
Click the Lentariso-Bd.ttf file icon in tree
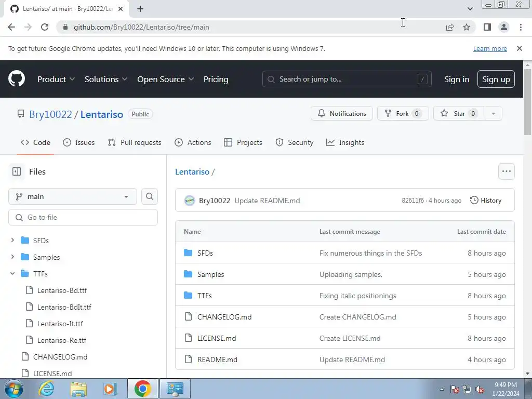[x=30, y=290]
